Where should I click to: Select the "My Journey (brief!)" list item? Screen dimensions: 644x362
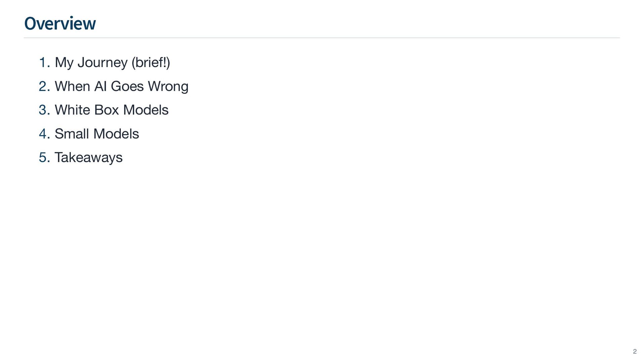point(112,62)
